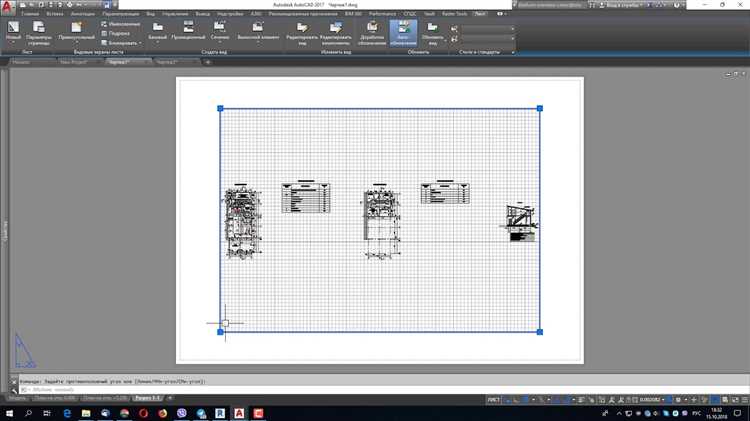750x421 pixels.
Task: Click the Прямоугольный viewport tool
Action: tap(77, 31)
